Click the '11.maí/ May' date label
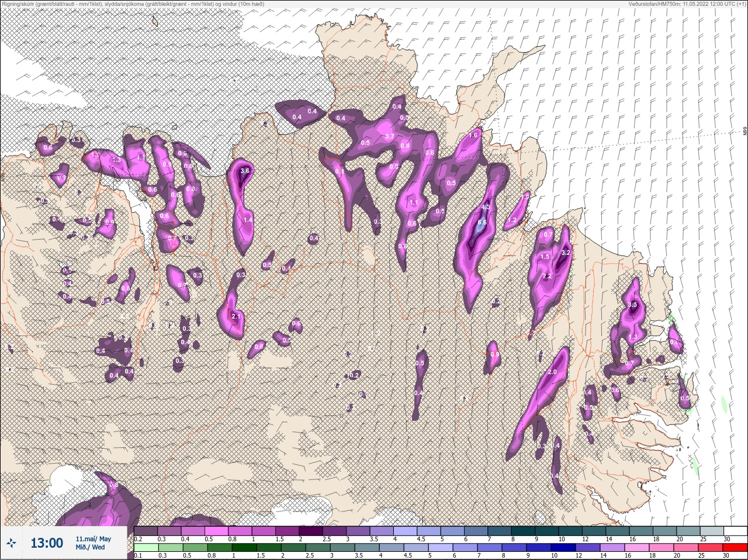The height and width of the screenshot is (560, 748). coord(93,539)
